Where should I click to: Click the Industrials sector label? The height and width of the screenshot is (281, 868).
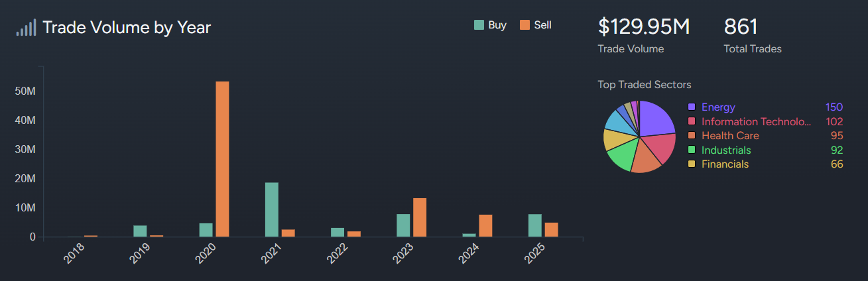click(x=726, y=150)
